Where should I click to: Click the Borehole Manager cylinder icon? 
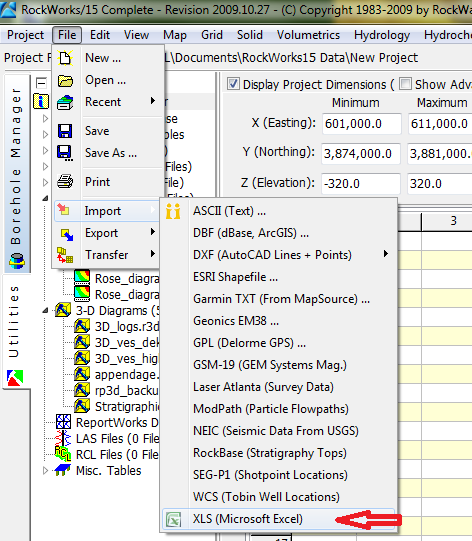click(16, 261)
